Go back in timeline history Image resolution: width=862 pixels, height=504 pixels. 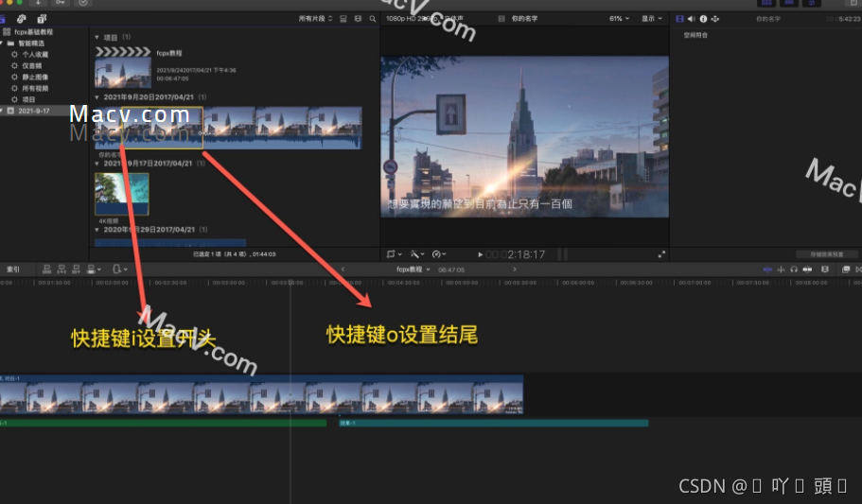pos(343,269)
